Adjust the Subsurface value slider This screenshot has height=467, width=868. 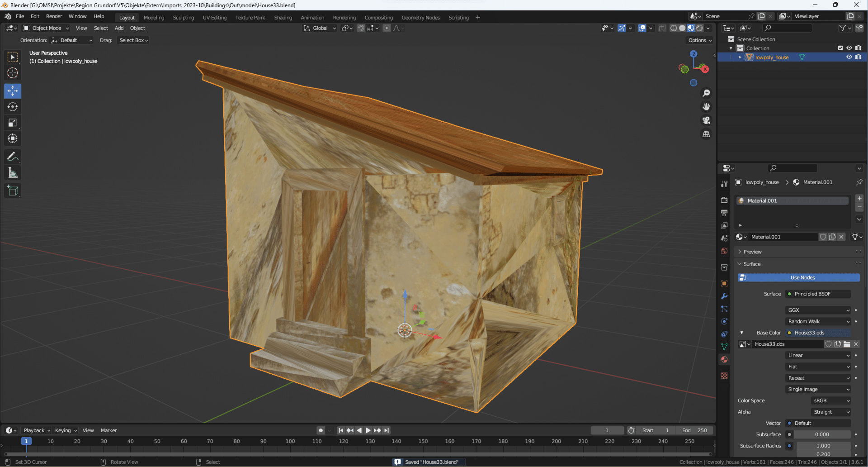[822, 434]
